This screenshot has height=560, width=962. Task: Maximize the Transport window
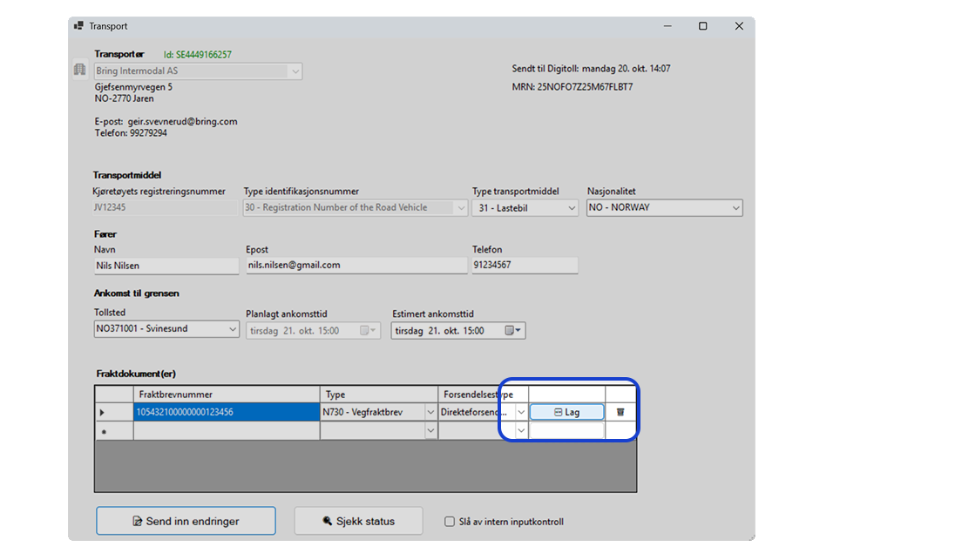click(703, 26)
